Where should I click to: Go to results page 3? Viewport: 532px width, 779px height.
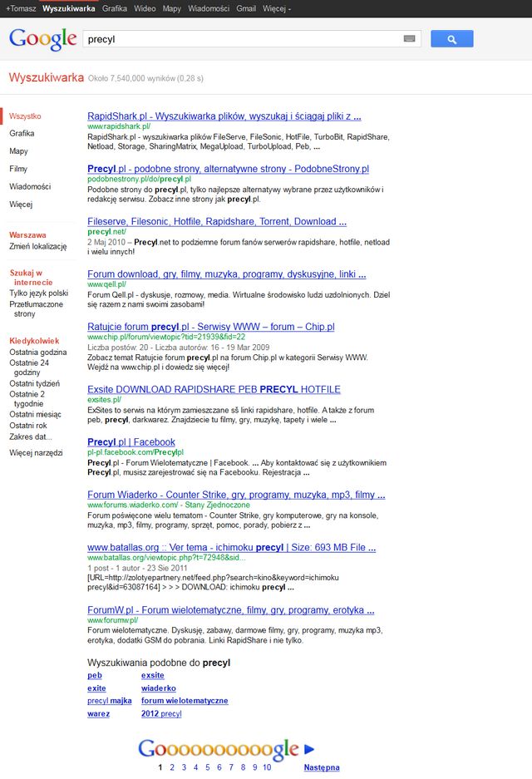184,767
